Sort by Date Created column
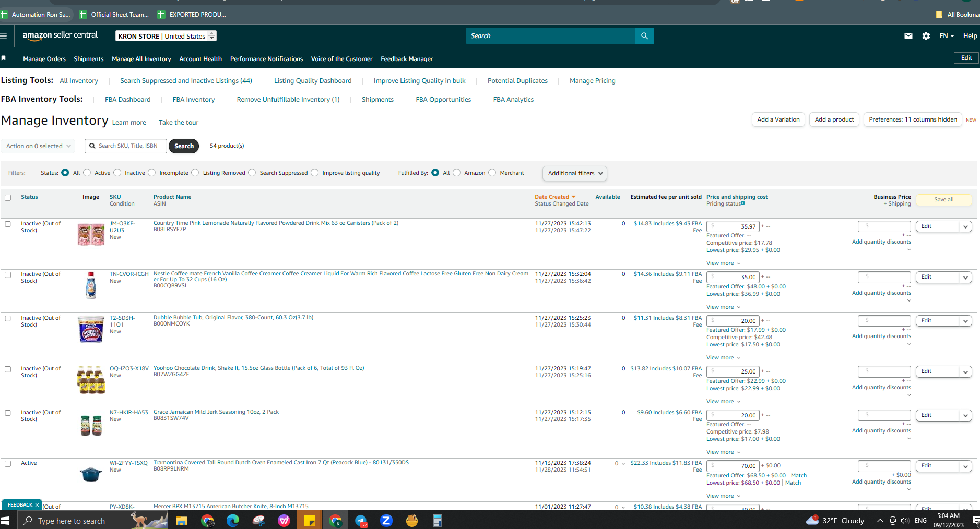Screen dimensions: 980x529 point(555,197)
